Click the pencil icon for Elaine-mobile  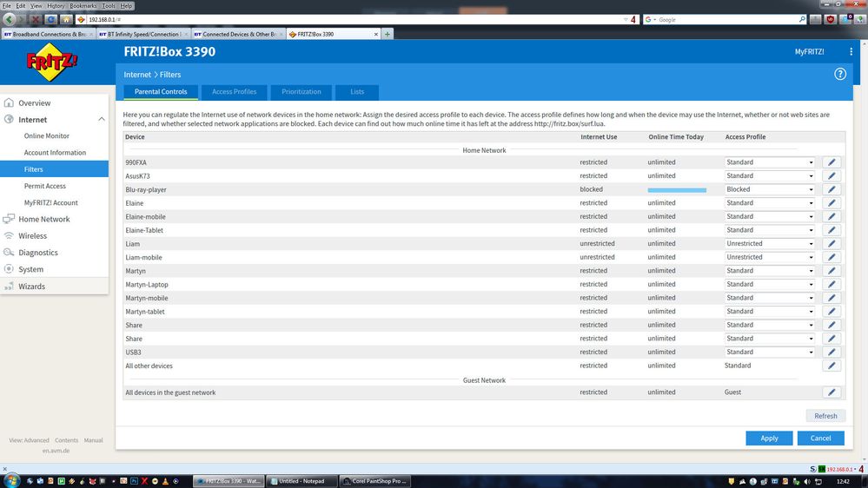point(832,216)
